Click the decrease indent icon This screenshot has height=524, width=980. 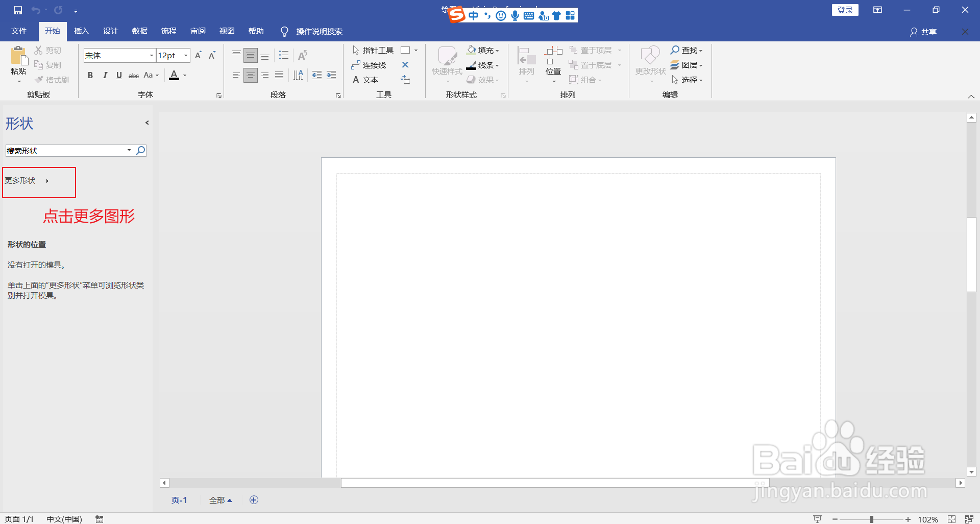click(x=317, y=76)
